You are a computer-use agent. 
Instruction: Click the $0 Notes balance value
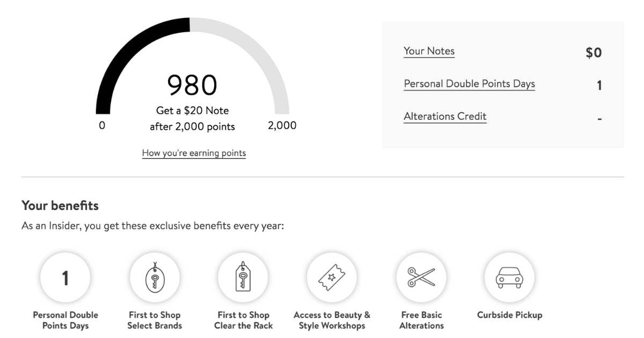pyautogui.click(x=594, y=53)
